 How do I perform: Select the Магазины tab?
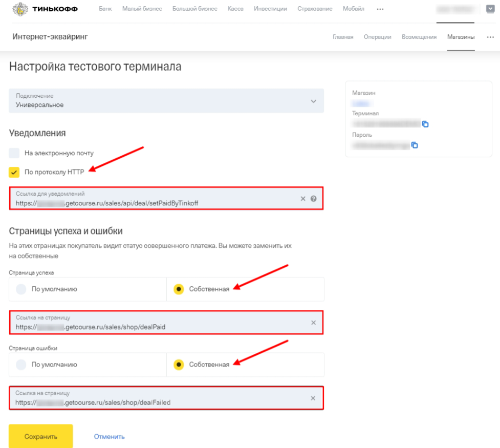(461, 37)
